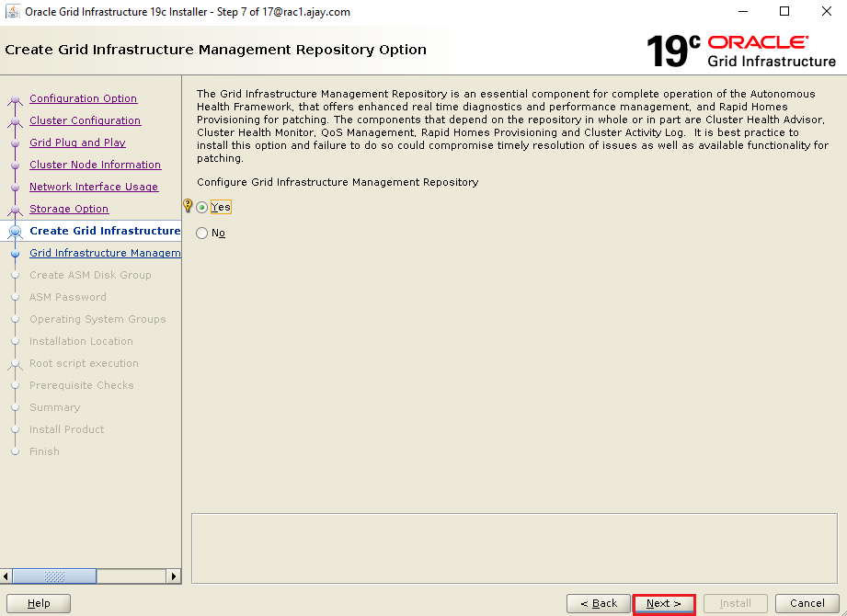Click the left arrow of the sidebar scrollbar
Viewport: 847px width, 616px height.
6,576
